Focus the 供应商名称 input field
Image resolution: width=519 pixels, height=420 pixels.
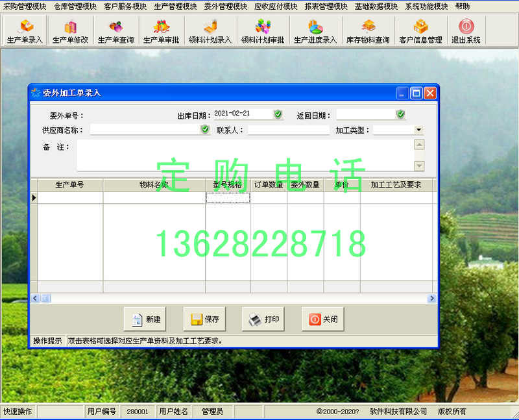coord(145,130)
